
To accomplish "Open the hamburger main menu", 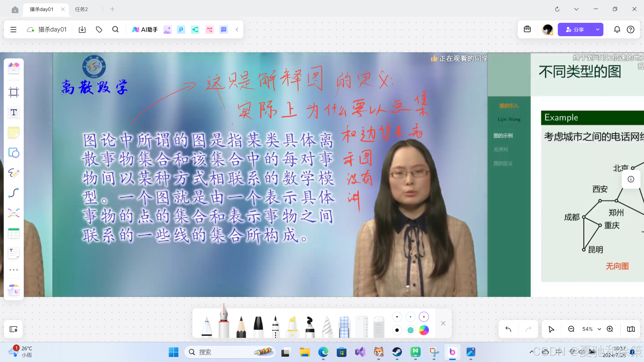I will (13, 29).
